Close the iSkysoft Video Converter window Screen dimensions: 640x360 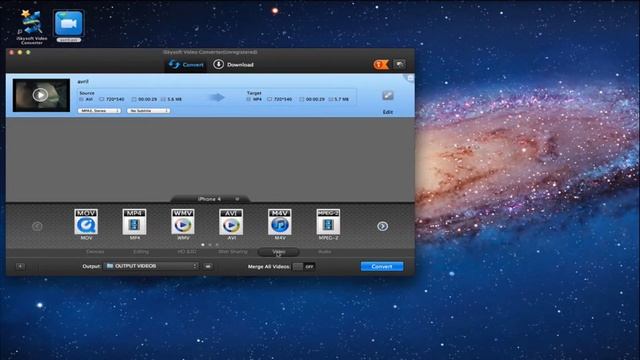point(11,52)
